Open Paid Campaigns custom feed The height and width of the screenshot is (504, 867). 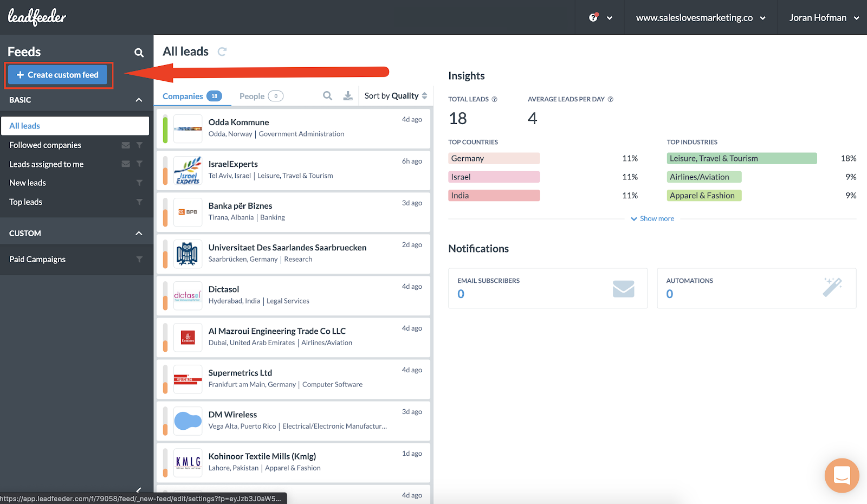pos(37,260)
